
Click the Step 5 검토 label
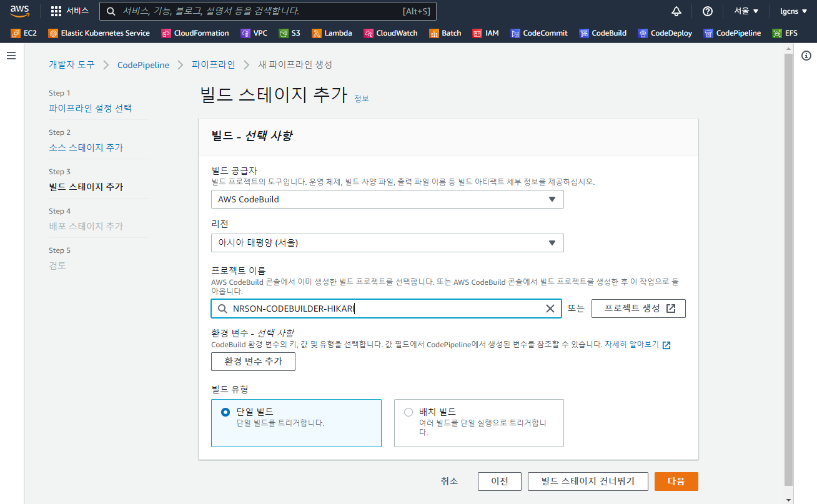click(x=57, y=265)
